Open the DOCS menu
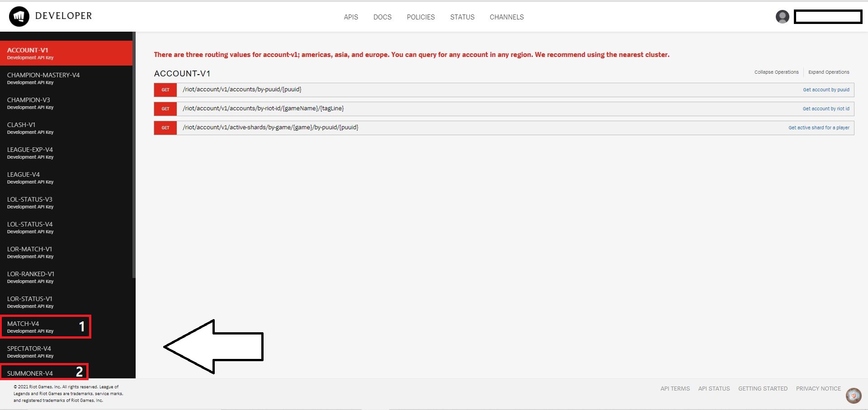Image resolution: width=868 pixels, height=410 pixels. [x=382, y=17]
